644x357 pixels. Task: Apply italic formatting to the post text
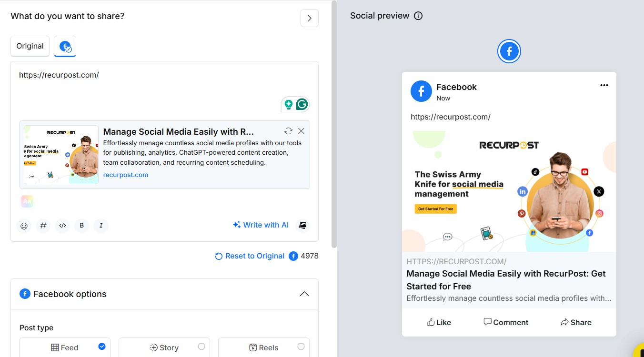point(101,226)
